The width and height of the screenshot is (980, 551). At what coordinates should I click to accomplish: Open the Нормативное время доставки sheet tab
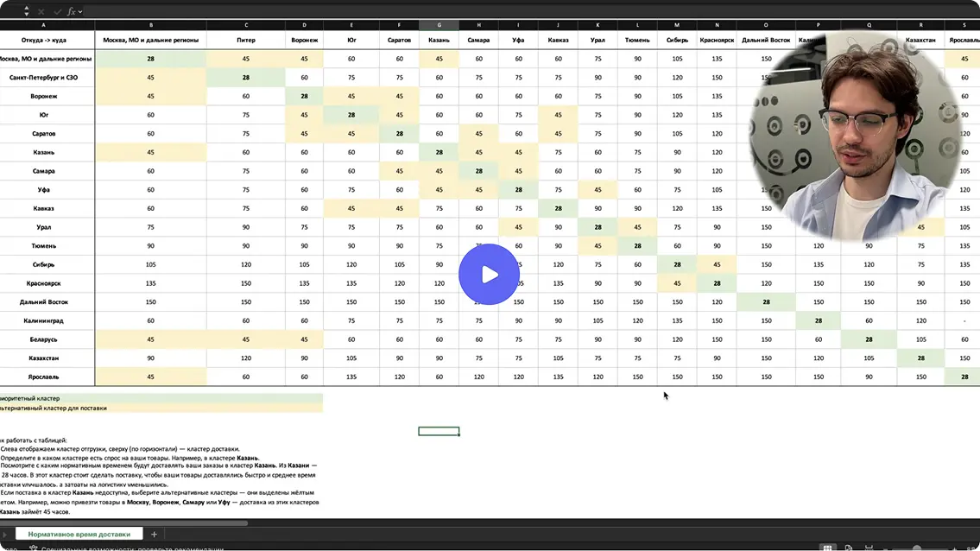[x=79, y=534]
